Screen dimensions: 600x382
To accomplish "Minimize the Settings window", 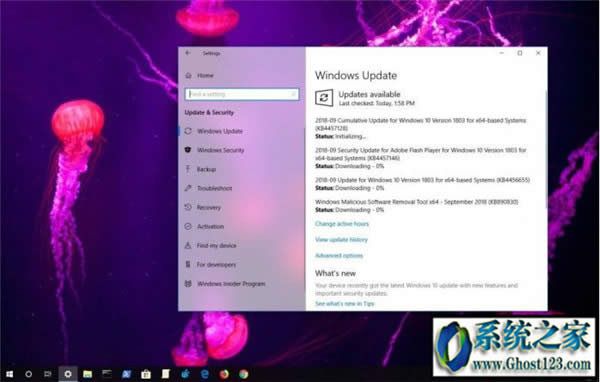I will point(502,53).
